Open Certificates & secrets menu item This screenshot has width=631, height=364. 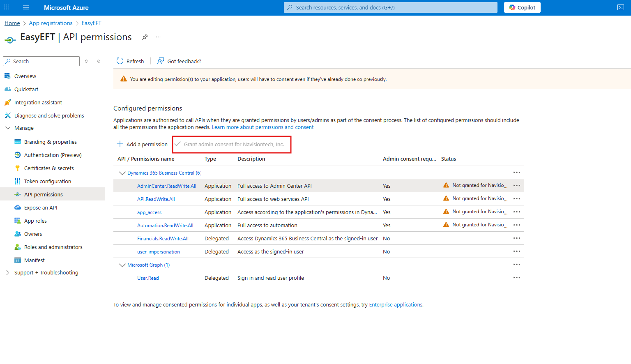click(x=49, y=168)
